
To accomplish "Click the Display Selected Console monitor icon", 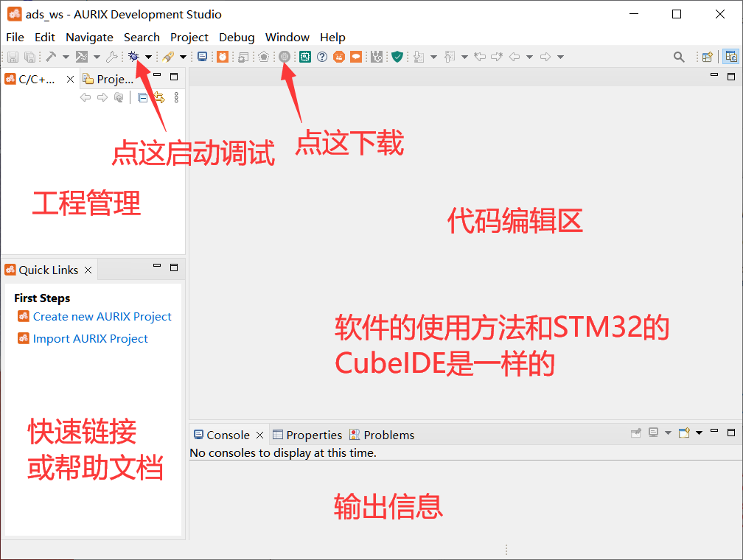I will click(x=653, y=433).
